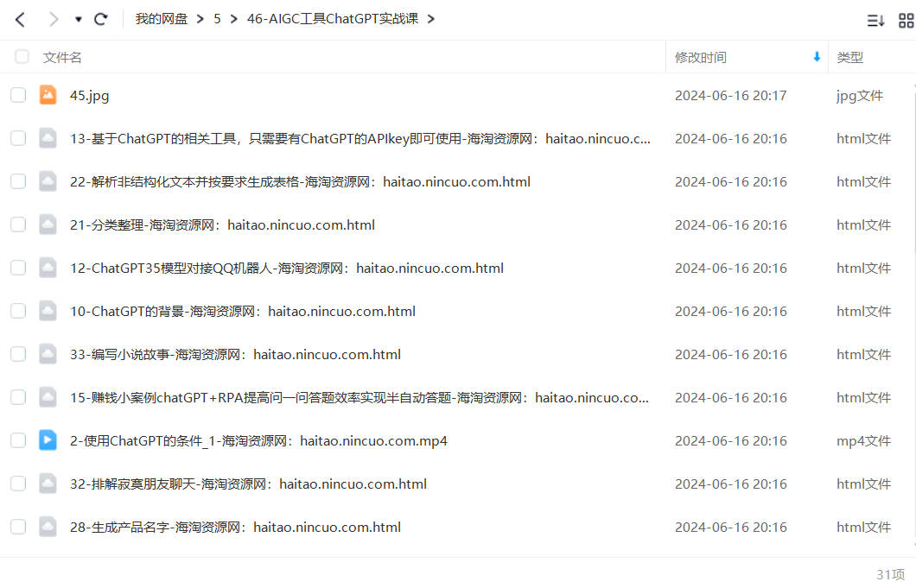Click the file icon of 28-生成产品名字
This screenshot has height=588, width=916.
(48, 527)
